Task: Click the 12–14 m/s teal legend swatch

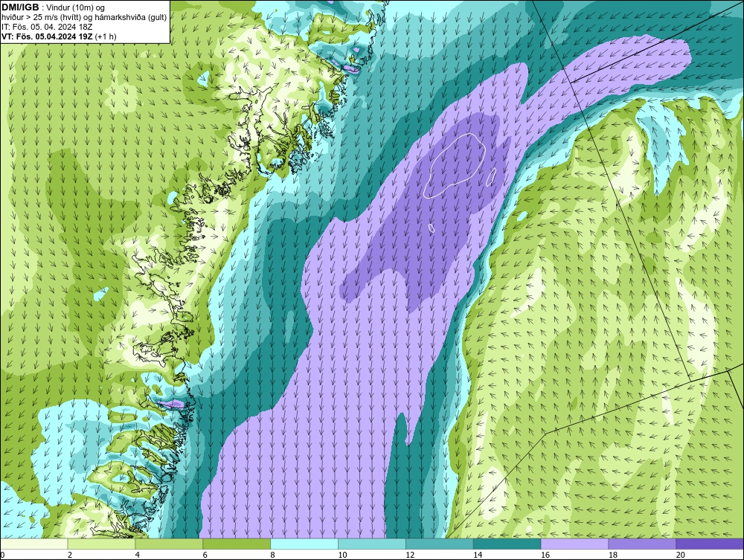Action: [440, 544]
